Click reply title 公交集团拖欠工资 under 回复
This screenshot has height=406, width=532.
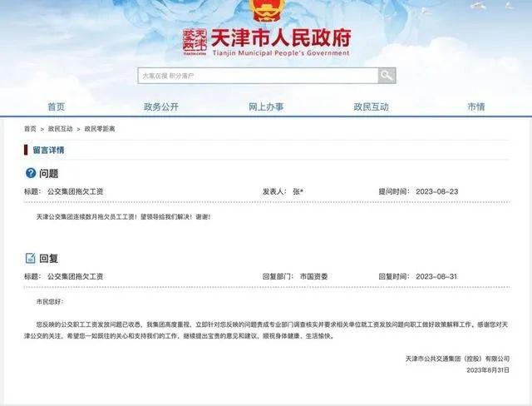pyautogui.click(x=75, y=277)
